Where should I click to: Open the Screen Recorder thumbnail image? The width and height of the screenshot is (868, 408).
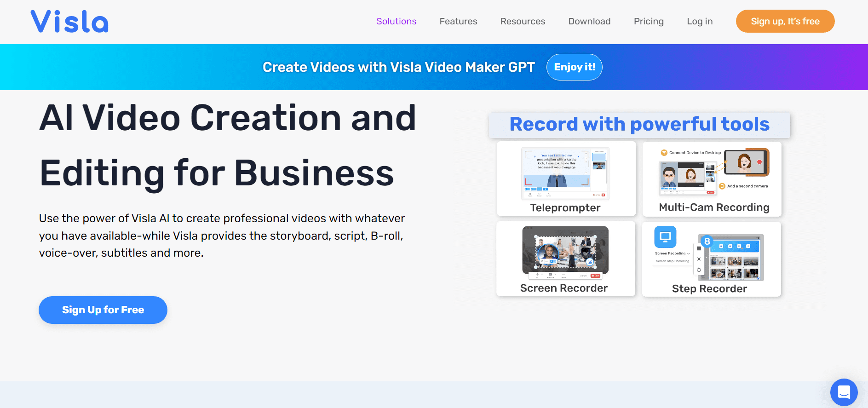tap(565, 253)
